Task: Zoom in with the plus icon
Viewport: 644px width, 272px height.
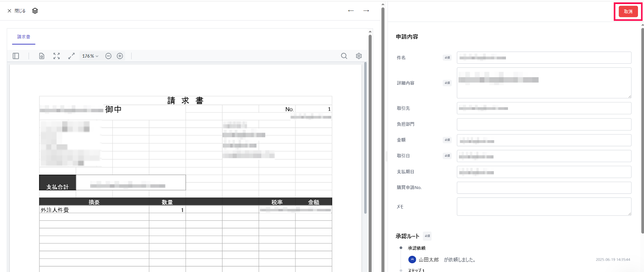Action: tap(120, 56)
